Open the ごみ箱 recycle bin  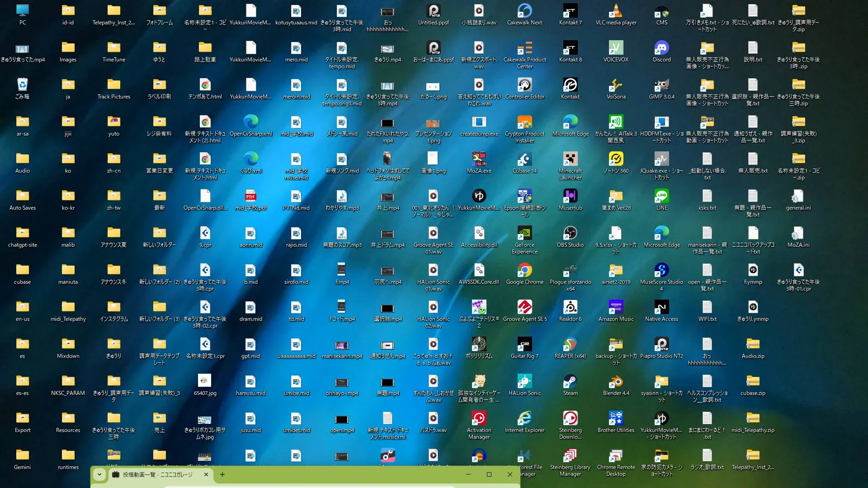point(22,85)
